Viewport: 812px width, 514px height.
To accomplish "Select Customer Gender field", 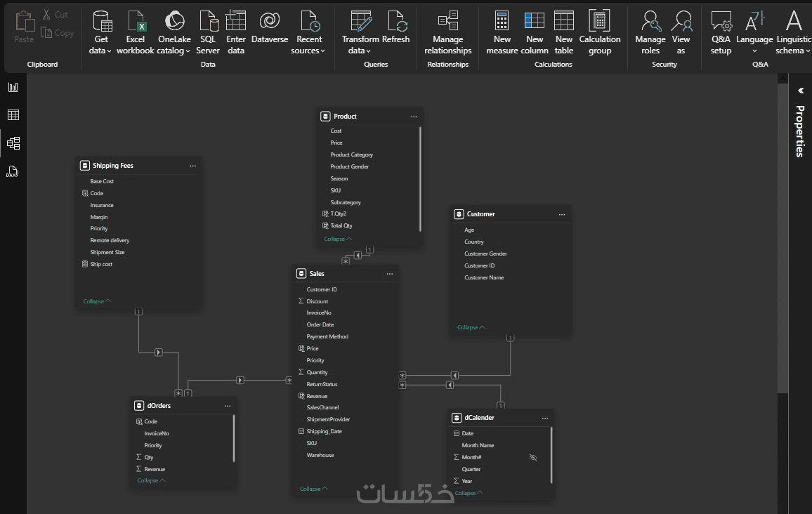I will click(x=485, y=253).
